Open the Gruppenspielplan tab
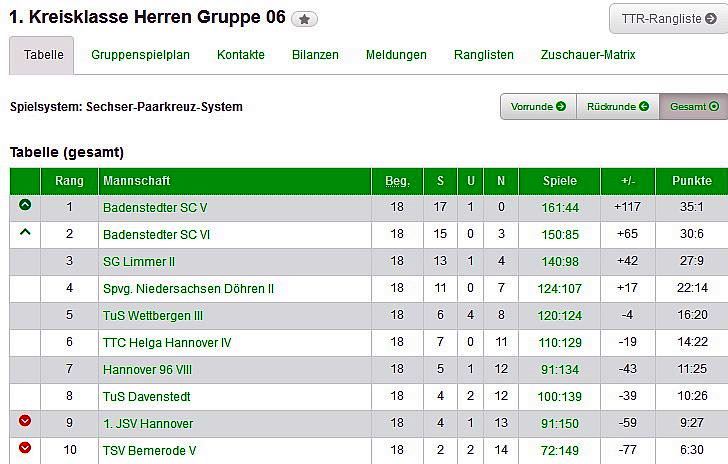728x464 pixels. 140,55
